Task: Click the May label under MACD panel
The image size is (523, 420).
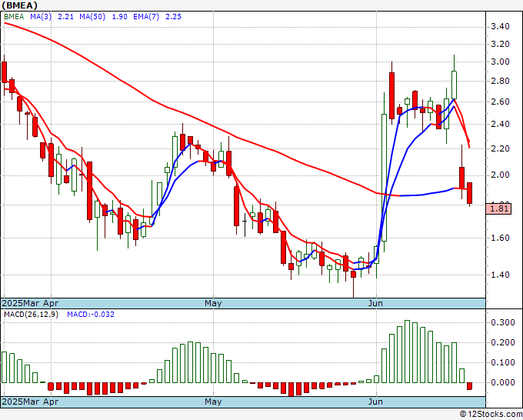Action: point(213,402)
